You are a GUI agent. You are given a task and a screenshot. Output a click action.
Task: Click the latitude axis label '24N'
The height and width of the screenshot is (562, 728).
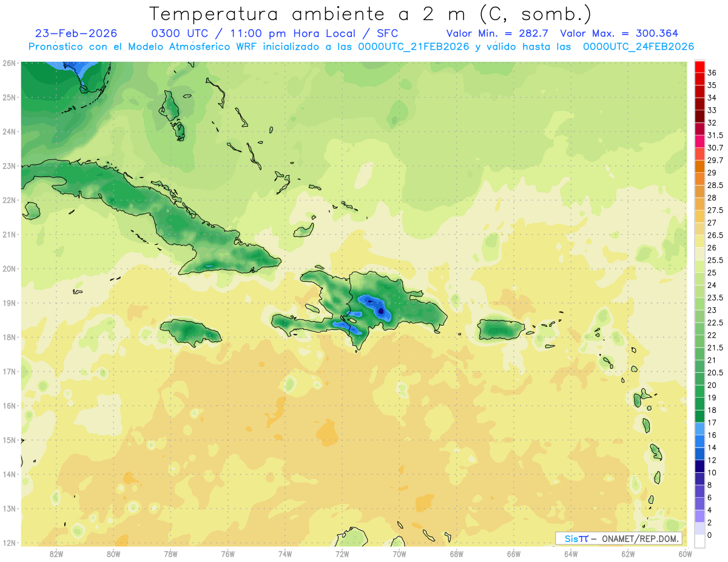coord(9,132)
